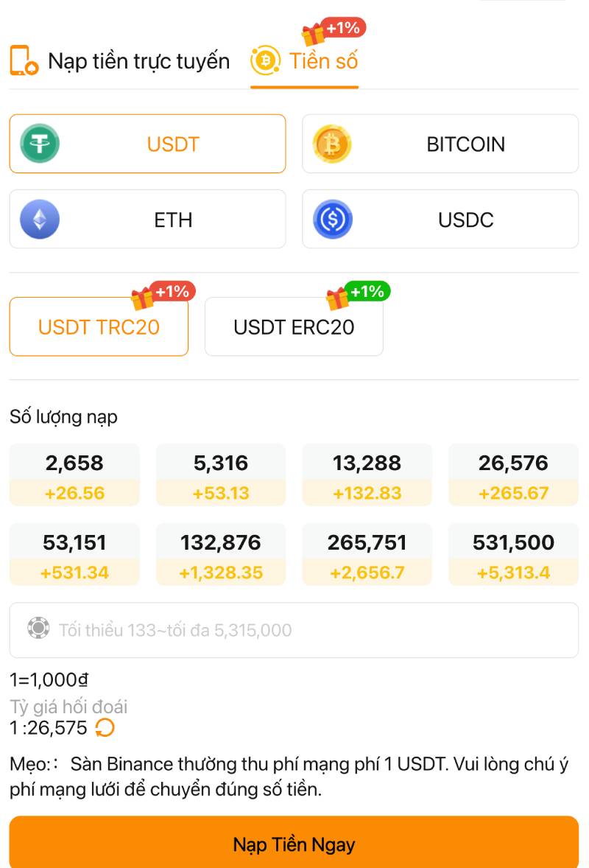Select the 132,876 preset amount
Screen dimensions: 589x868
pos(220,555)
